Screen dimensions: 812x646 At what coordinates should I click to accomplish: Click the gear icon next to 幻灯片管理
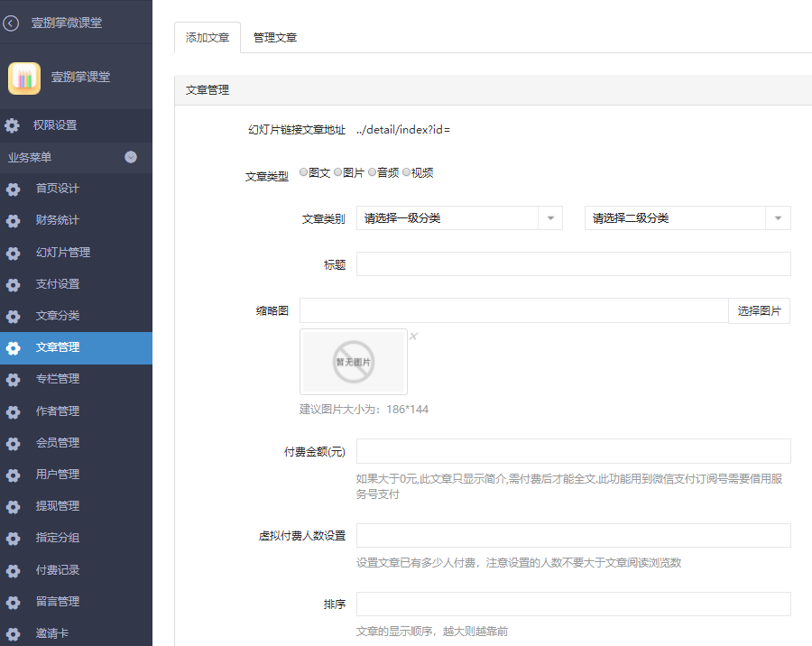tap(13, 253)
